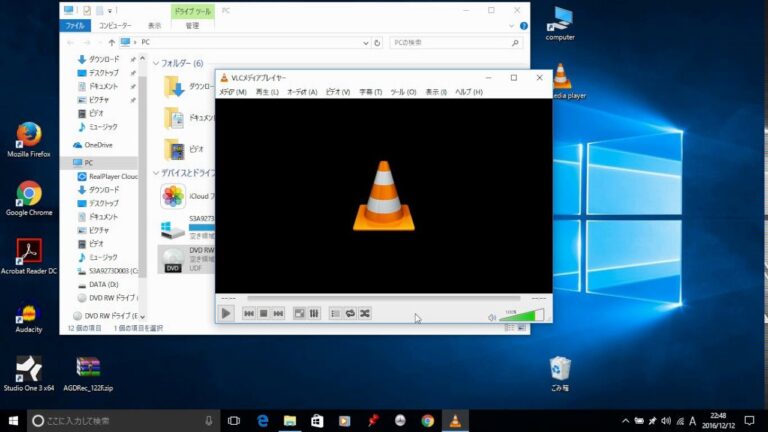Image resolution: width=768 pixels, height=432 pixels.
Task: Click the taskbar search box
Action: [x=122, y=421]
